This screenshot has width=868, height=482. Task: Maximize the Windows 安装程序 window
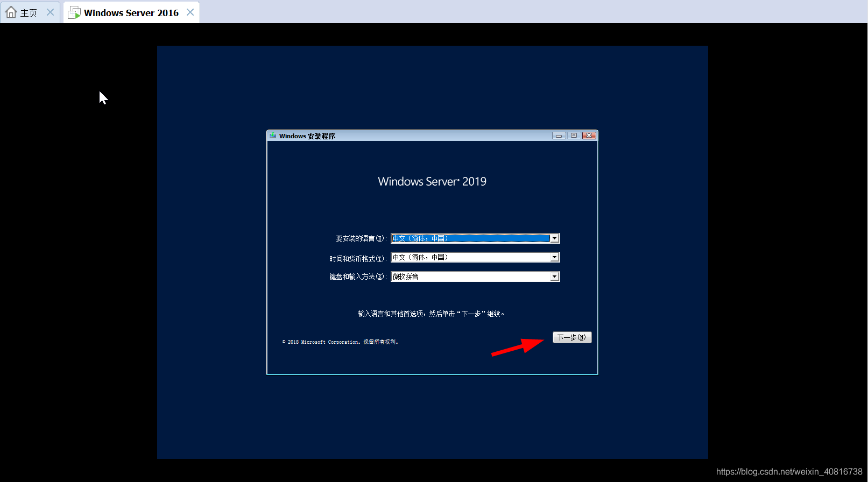(x=574, y=136)
